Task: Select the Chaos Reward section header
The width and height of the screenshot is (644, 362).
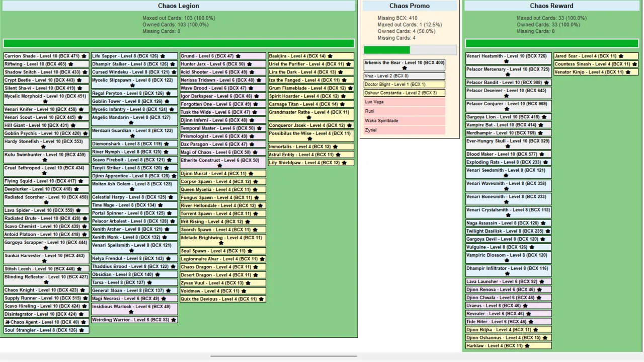Action: [x=551, y=6]
